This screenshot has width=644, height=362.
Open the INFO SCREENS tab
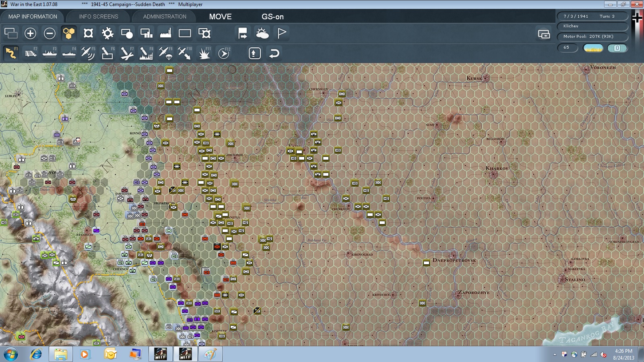pos(99,16)
